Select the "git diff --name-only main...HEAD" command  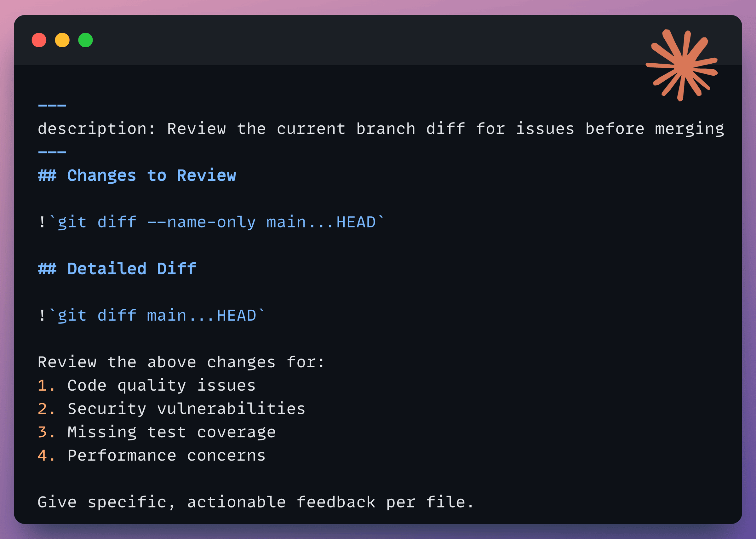point(216,222)
